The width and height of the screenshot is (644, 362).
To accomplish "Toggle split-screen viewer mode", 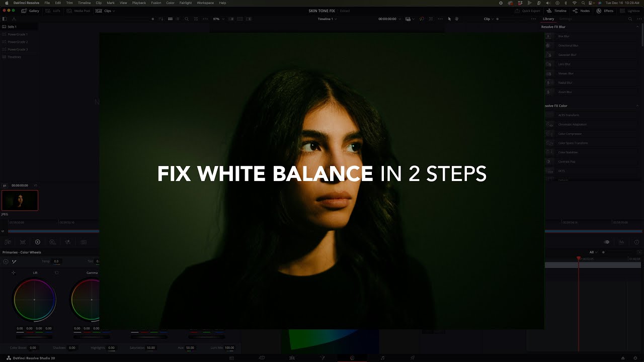I will 240,19.
